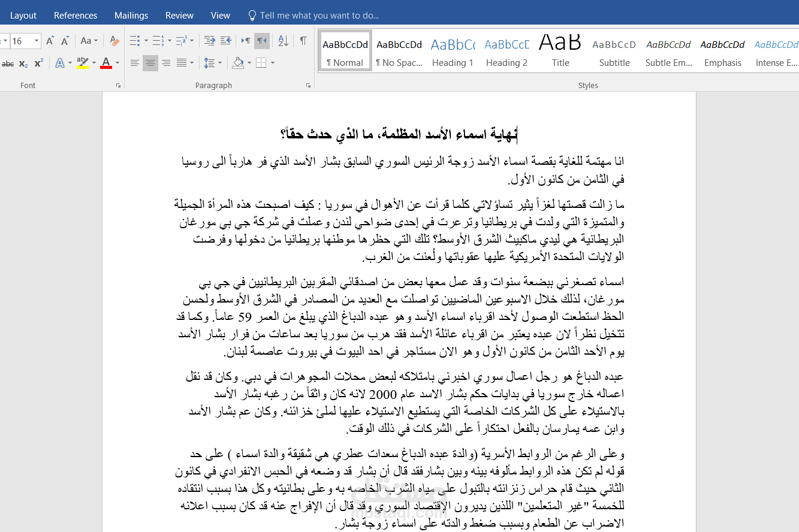Screen dimensions: 799x532
Task: Apply the Intense Emphasis style
Action: (776, 51)
